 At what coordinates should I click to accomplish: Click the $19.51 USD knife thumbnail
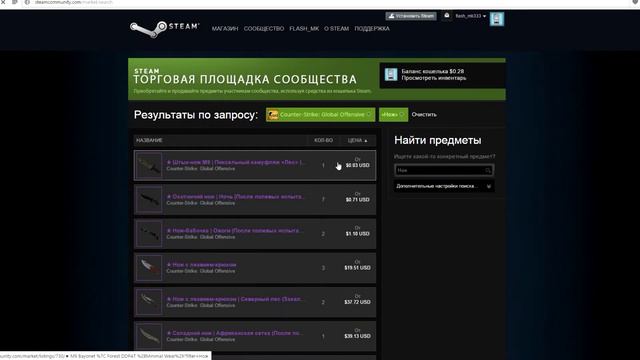click(149, 268)
